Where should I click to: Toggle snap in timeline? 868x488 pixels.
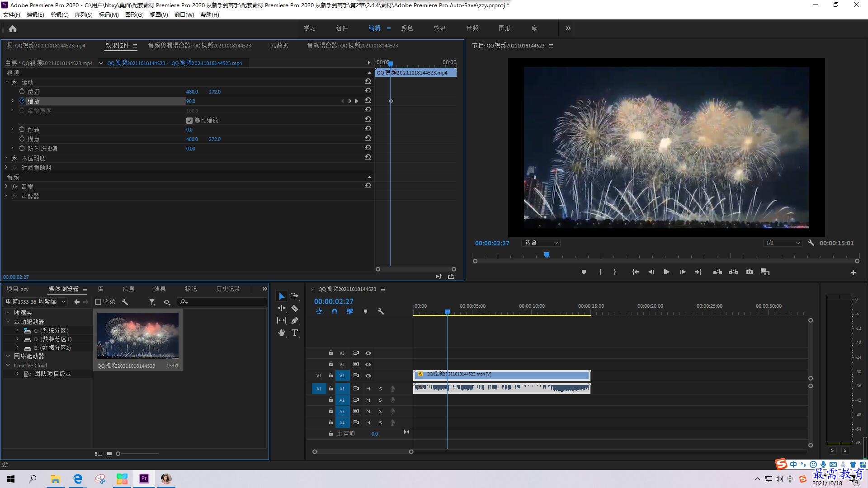point(335,311)
